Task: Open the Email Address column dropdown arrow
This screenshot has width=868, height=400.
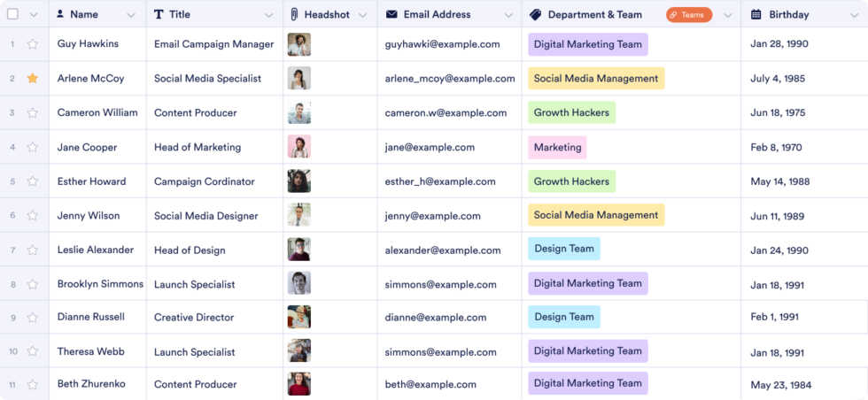Action: 507,15
